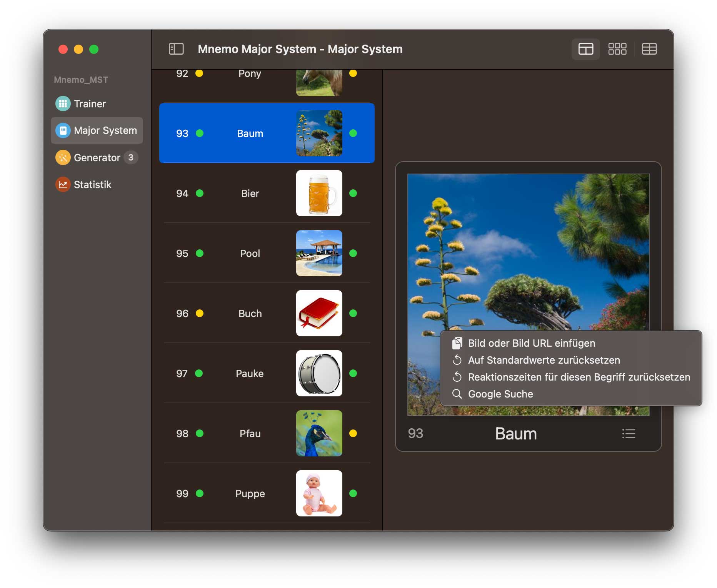Image resolution: width=717 pixels, height=588 pixels.
Task: Choose Bild oder Bild URL einfügen
Action: pyautogui.click(x=531, y=343)
